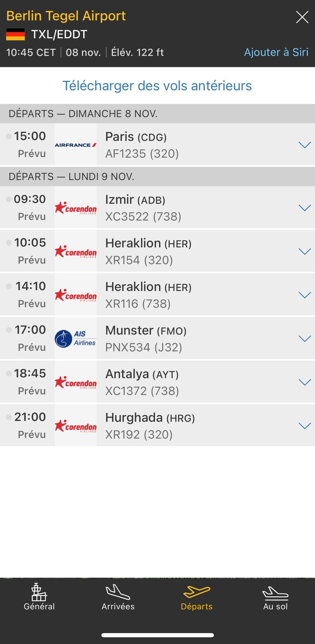Expand the Paris AF1235 flight details

point(304,145)
